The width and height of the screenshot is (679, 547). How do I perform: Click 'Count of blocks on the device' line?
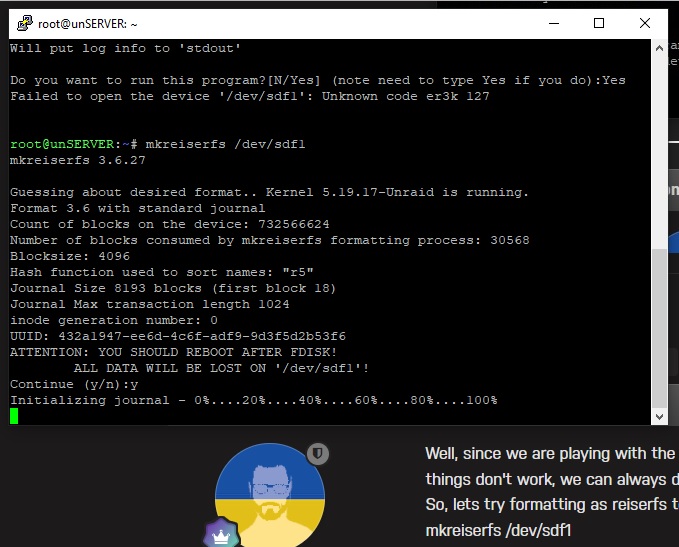[x=170, y=224]
